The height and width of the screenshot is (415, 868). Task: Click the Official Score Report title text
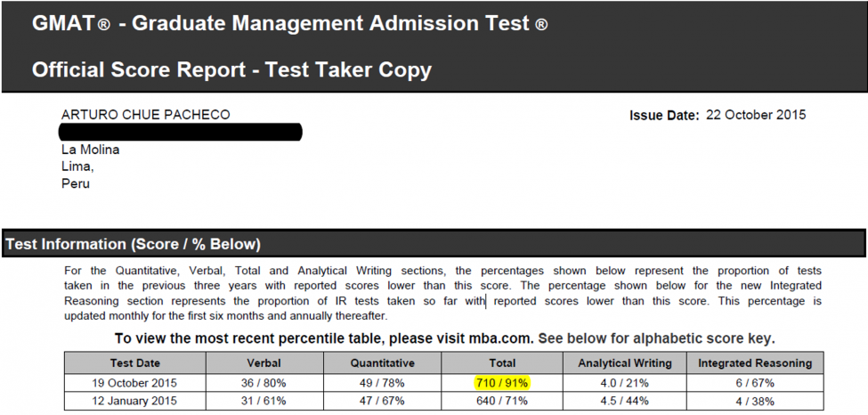[x=231, y=69]
